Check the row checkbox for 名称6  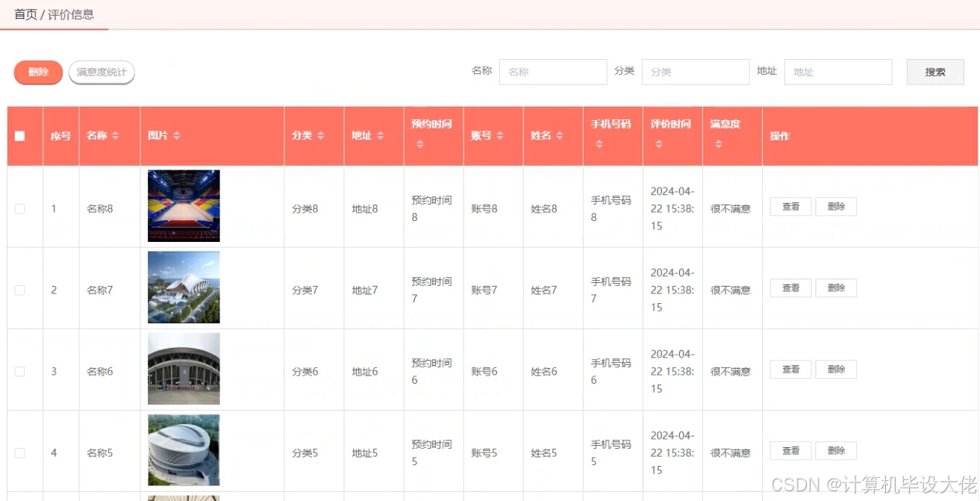(x=20, y=372)
